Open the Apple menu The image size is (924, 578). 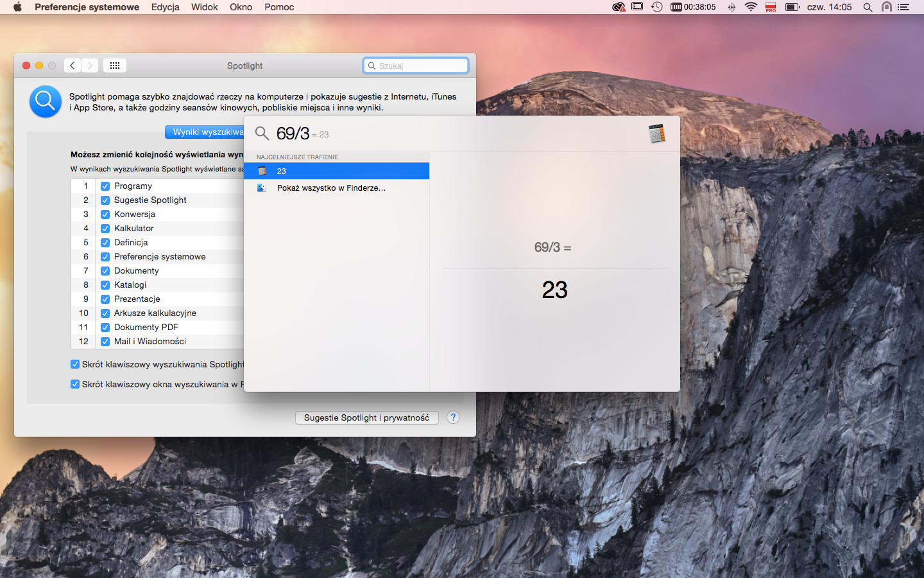17,7
